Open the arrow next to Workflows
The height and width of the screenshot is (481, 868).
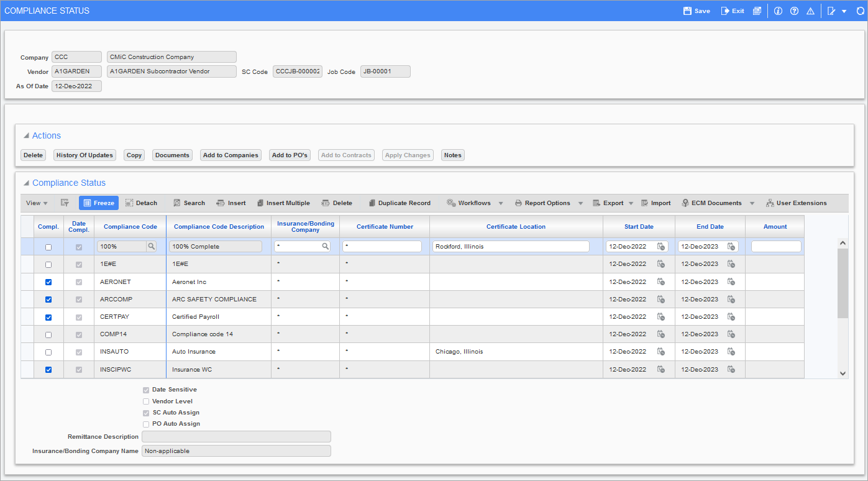(501, 203)
